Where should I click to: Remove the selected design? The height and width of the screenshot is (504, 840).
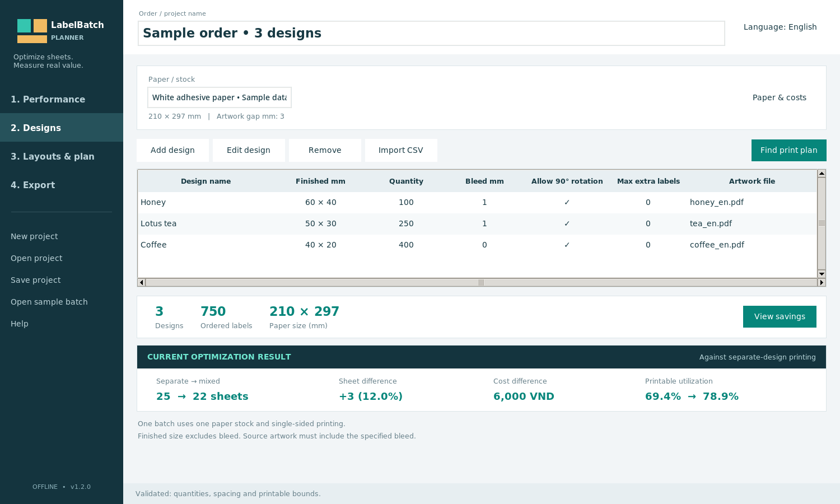[325, 150]
